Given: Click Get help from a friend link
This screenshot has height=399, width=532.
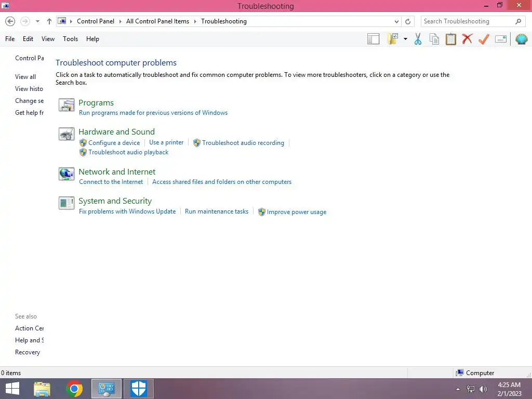Looking at the screenshot, I should pyautogui.click(x=29, y=113).
